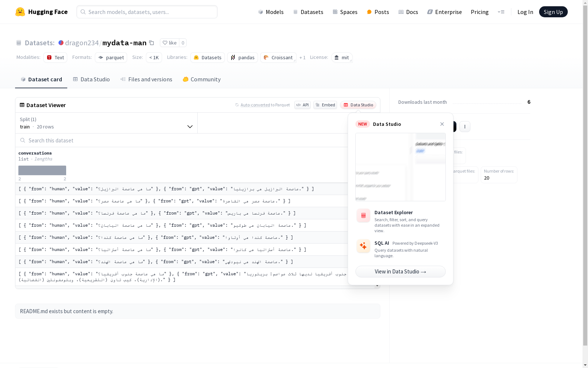The width and height of the screenshot is (588, 368).
Task: Click the heart like button
Action: point(169,43)
